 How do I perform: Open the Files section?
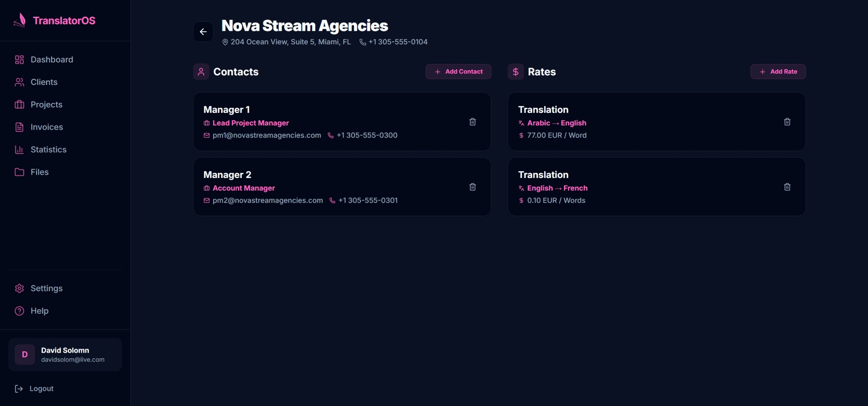tap(39, 172)
